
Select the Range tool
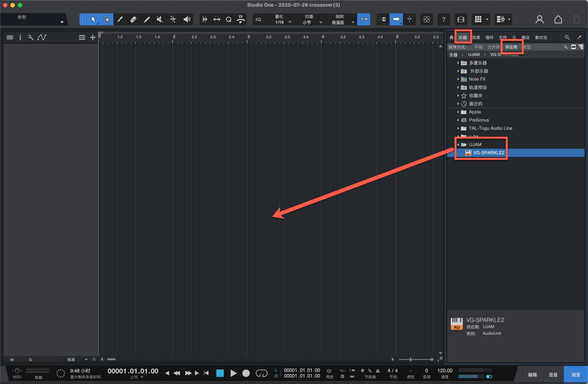click(x=107, y=20)
